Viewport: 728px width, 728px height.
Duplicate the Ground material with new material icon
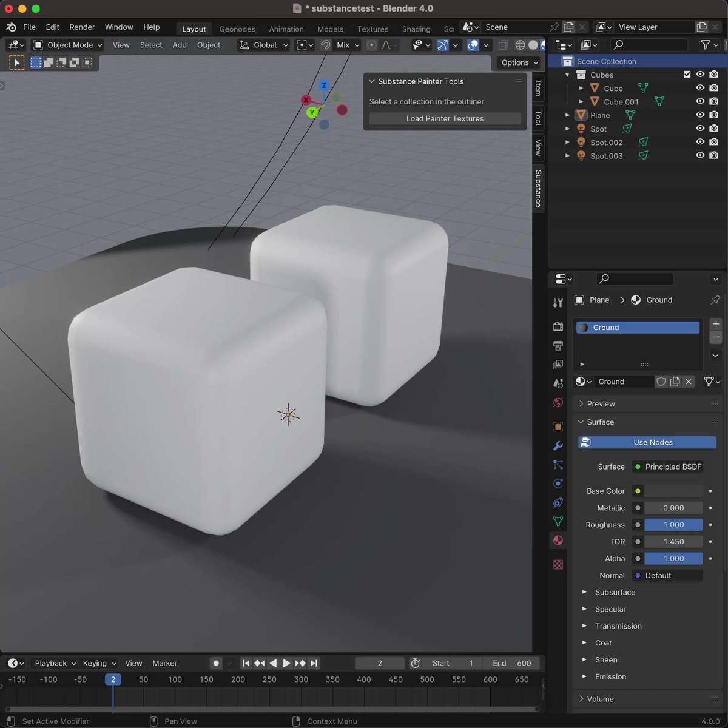675,382
